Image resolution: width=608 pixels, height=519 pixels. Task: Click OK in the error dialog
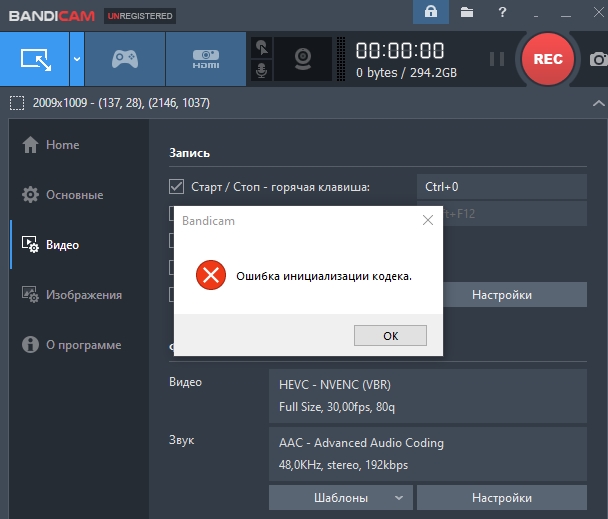coord(390,336)
